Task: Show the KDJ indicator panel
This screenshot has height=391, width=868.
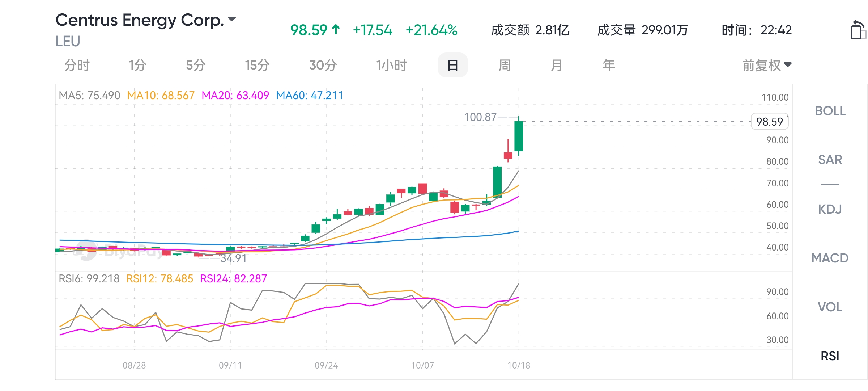Action: 830,209
